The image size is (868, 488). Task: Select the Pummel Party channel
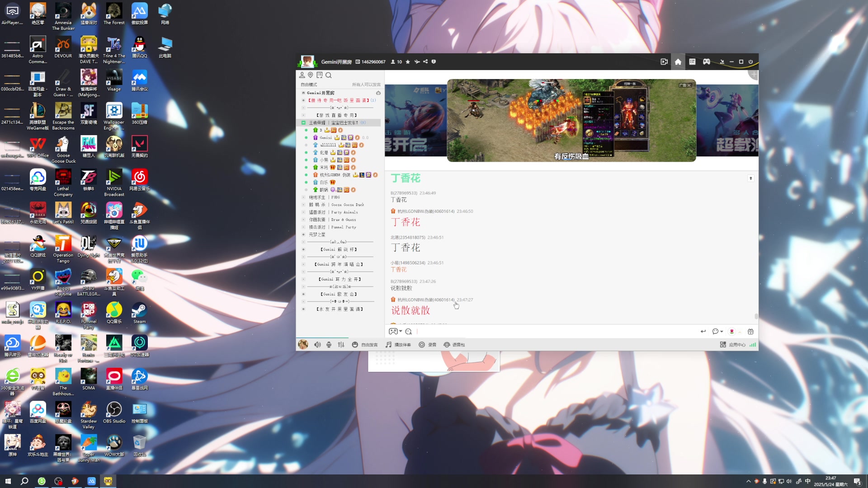332,227
